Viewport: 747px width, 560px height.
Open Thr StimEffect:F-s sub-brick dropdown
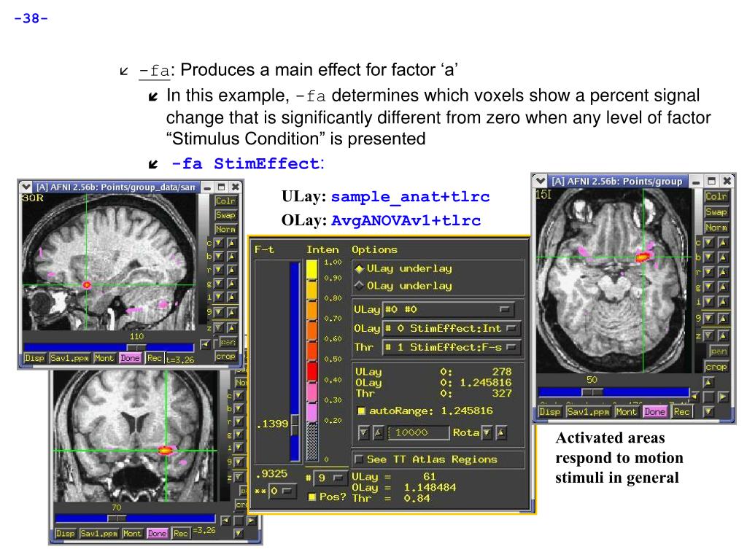tap(451, 348)
